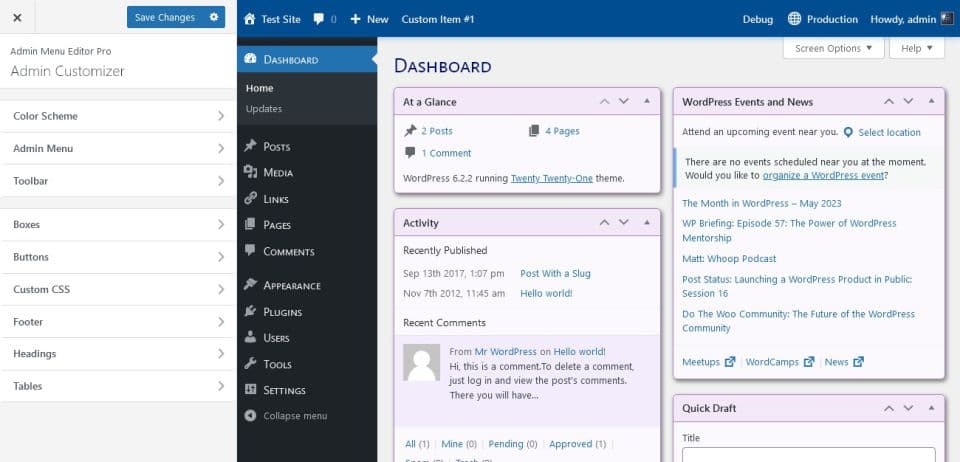Click the external link icon next to Meetups

tap(729, 362)
